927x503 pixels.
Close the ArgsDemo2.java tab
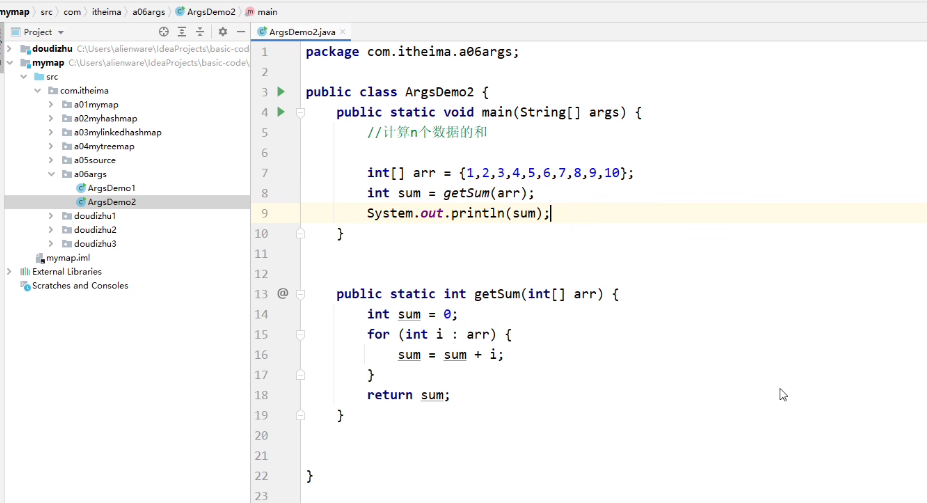(342, 32)
